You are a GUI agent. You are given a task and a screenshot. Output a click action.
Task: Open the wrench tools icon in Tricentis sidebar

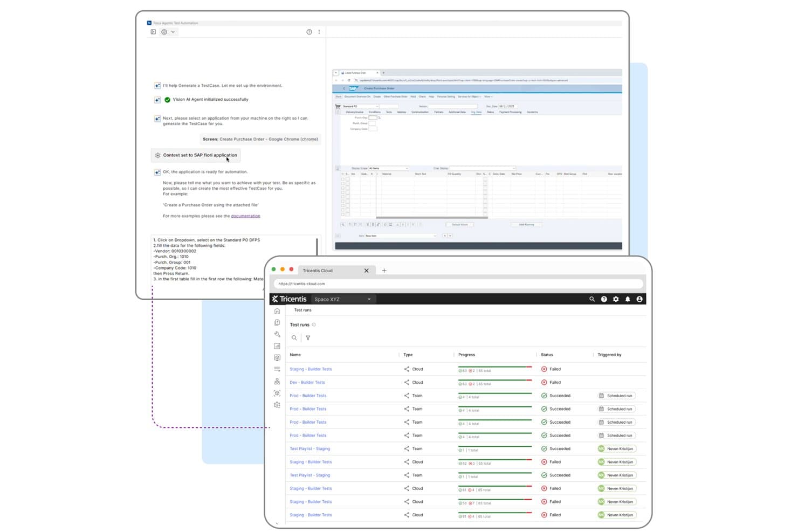277,334
